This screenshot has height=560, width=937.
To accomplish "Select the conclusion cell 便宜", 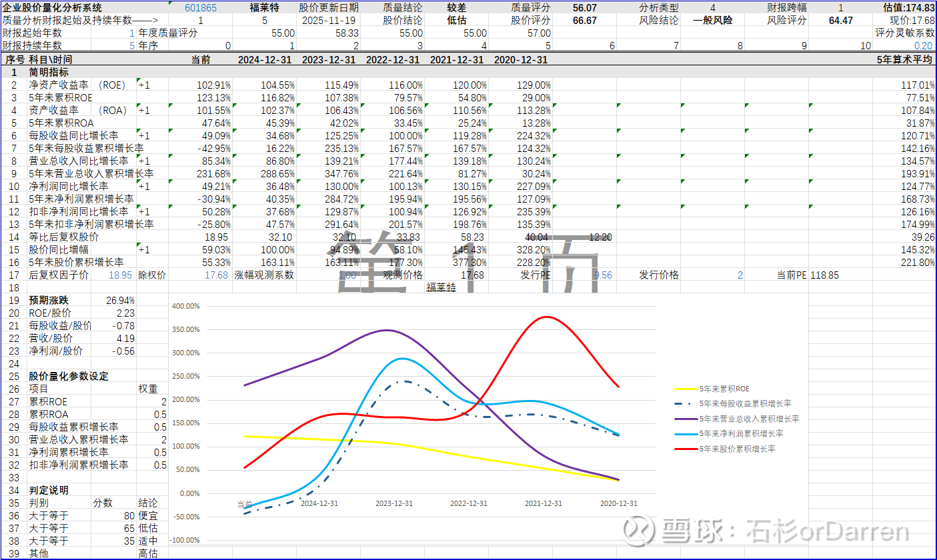I will [148, 515].
